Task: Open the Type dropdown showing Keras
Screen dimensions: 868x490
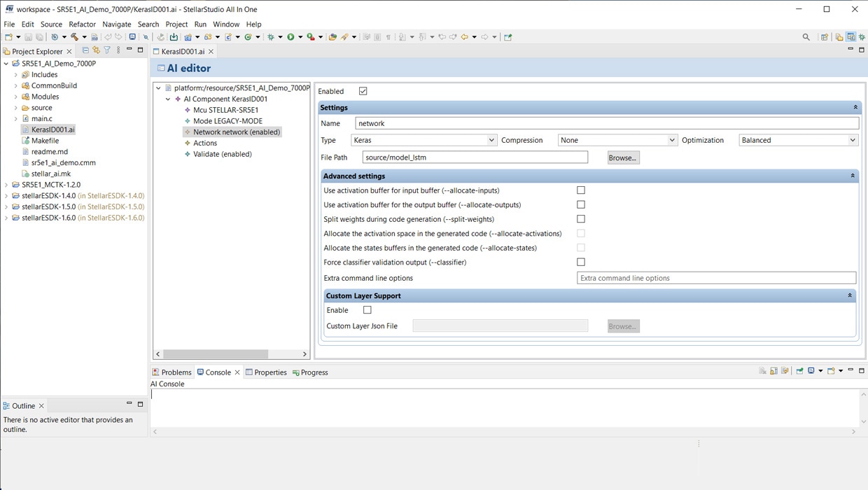Action: pyautogui.click(x=423, y=140)
